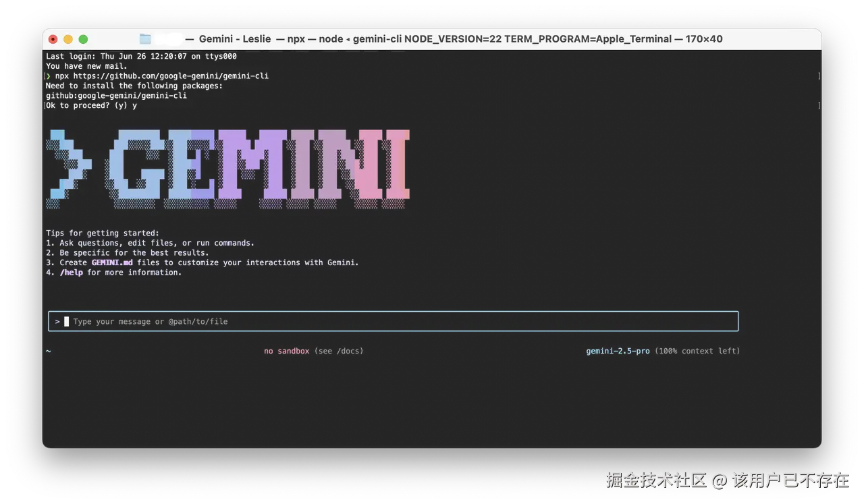The image size is (864, 504).
Task: Click the "~" working directory indicator
Action: (x=49, y=351)
